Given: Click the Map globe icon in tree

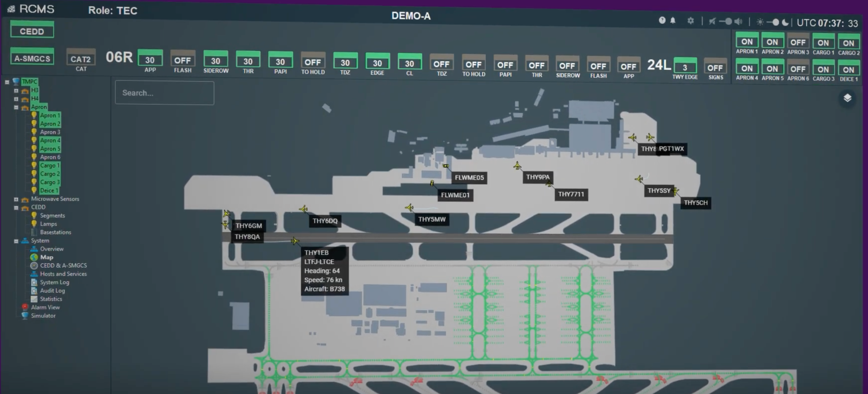Looking at the screenshot, I should point(34,257).
